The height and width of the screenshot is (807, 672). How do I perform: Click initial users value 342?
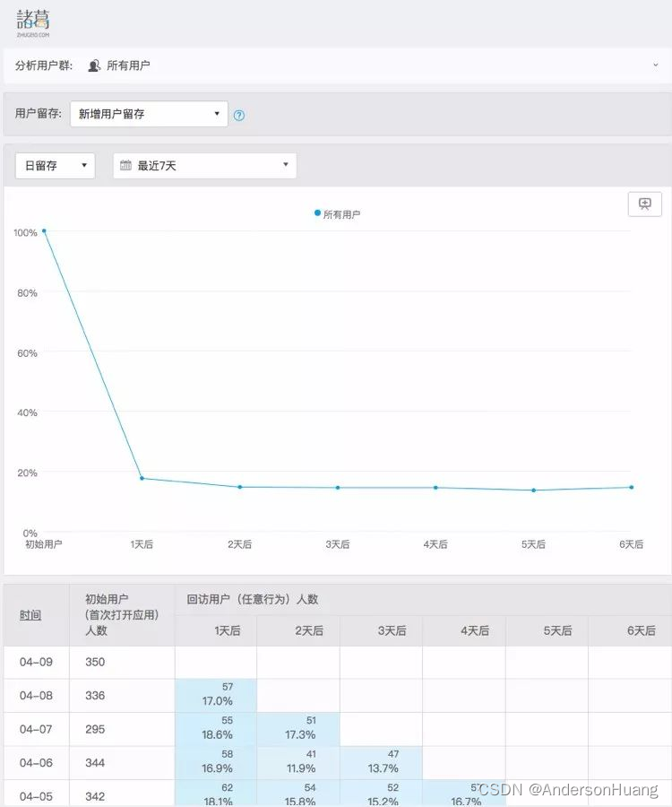[95, 796]
